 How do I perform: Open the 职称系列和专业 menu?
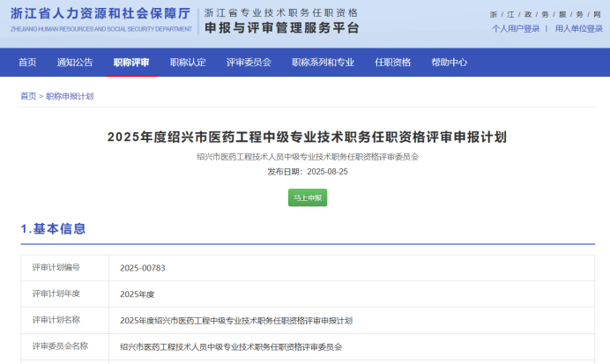click(323, 63)
